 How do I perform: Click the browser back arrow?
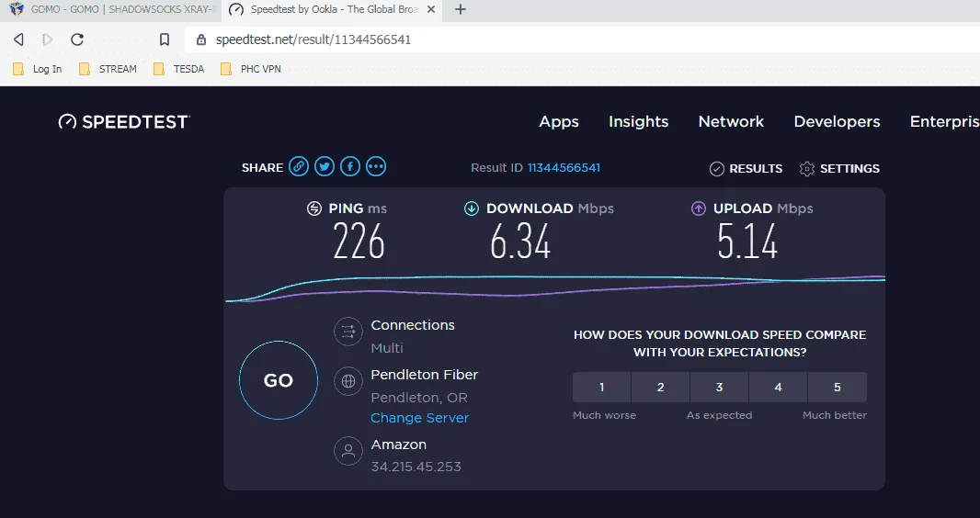coord(18,39)
